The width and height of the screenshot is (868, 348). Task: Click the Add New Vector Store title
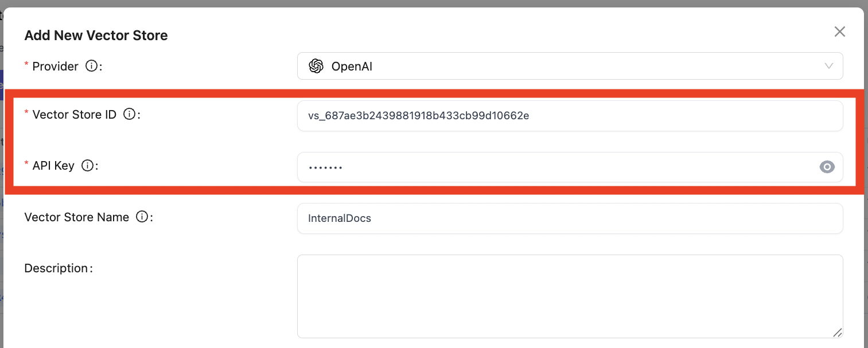(x=96, y=36)
